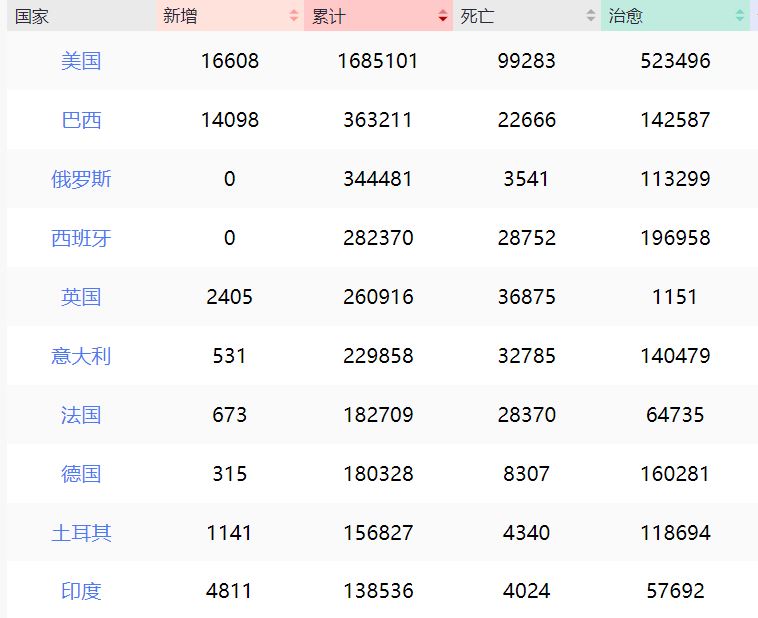Click the 国家 column header
The height and width of the screenshot is (618, 758).
pyautogui.click(x=32, y=16)
